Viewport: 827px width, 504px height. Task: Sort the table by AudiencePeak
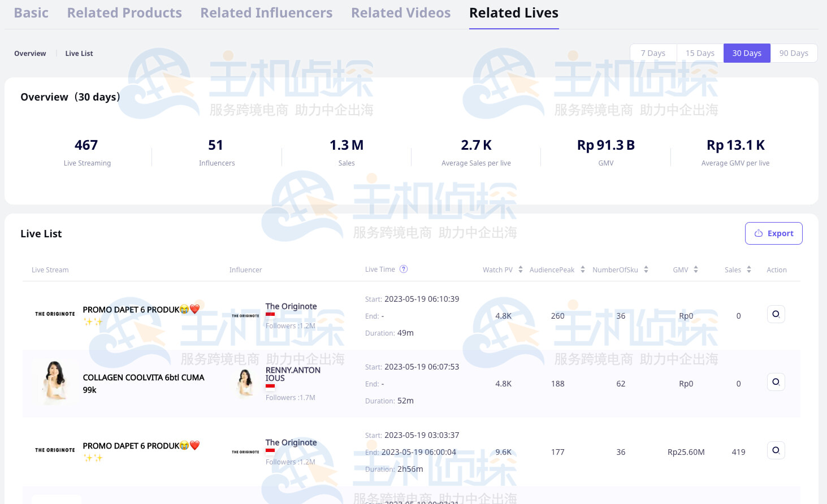click(582, 270)
